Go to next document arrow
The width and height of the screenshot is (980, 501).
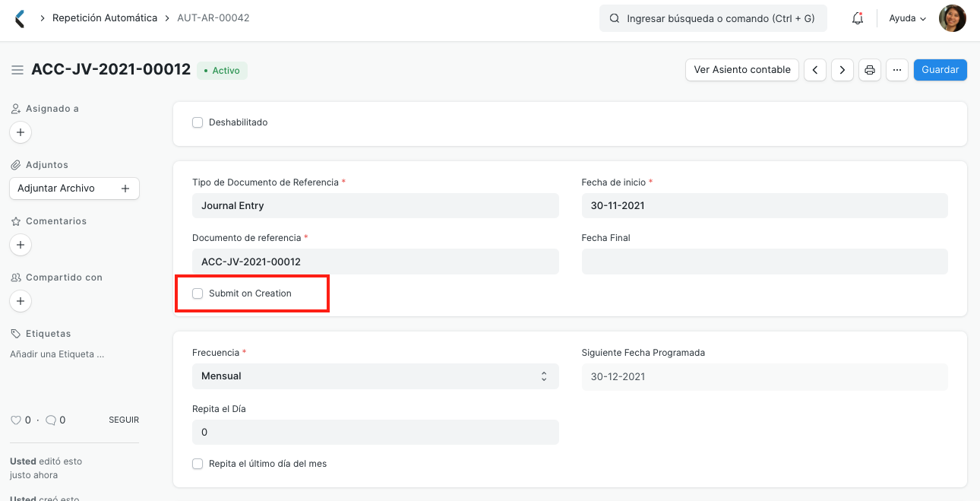[842, 70]
